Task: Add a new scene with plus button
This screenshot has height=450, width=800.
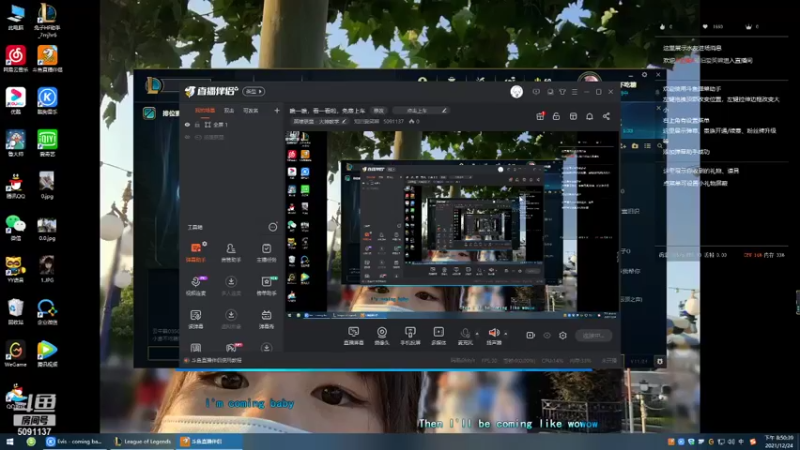Action: tap(277, 110)
